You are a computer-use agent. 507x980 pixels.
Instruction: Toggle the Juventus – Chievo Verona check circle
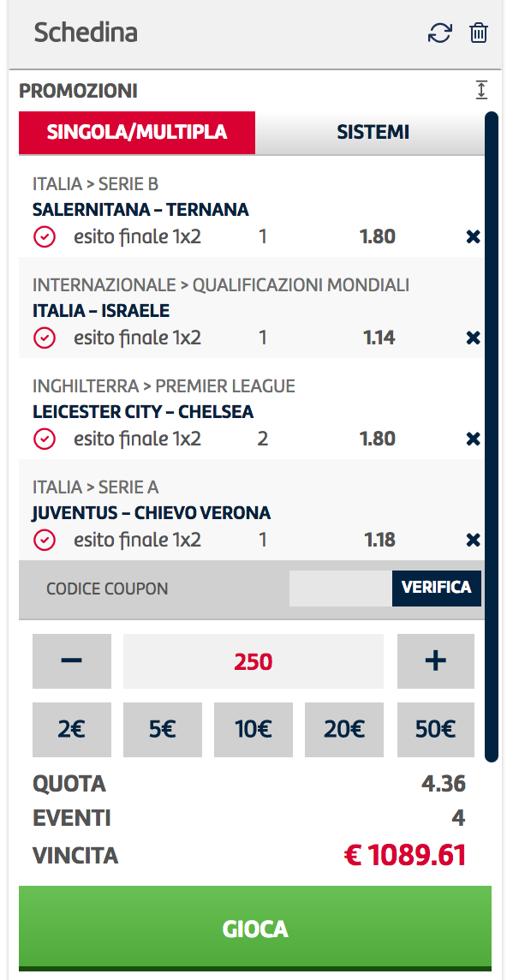45,540
